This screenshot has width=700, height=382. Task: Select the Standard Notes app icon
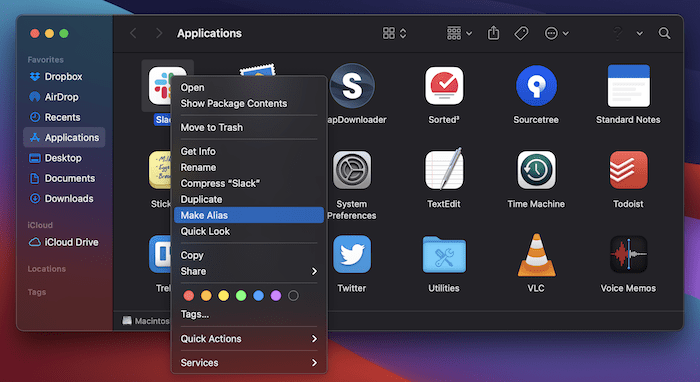pos(629,86)
